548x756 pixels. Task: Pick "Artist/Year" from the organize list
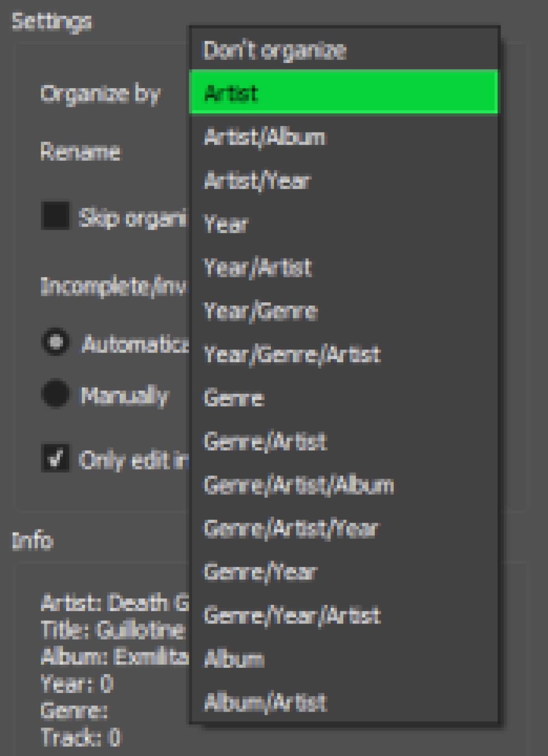pyautogui.click(x=258, y=180)
